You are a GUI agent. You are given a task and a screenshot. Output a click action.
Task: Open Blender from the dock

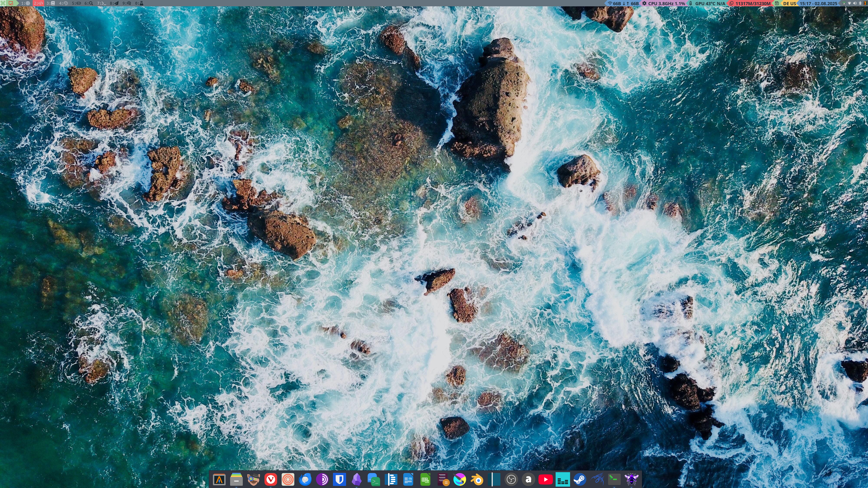click(x=477, y=479)
